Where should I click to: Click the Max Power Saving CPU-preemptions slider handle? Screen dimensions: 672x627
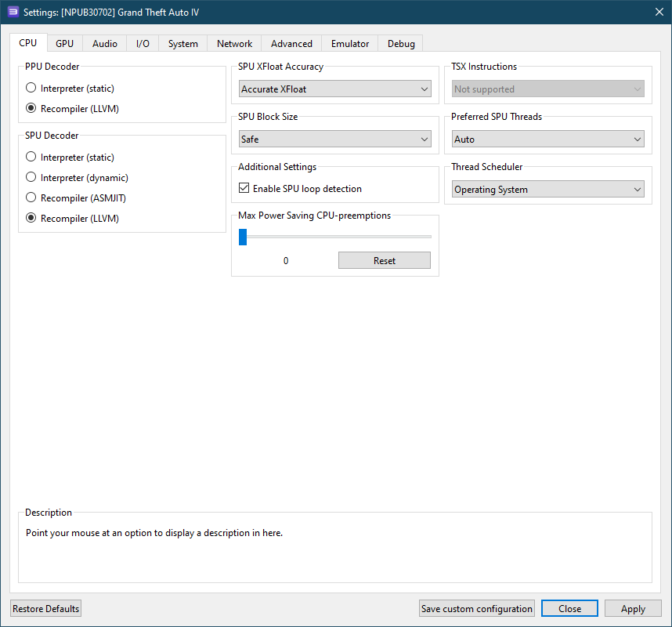pyautogui.click(x=243, y=237)
